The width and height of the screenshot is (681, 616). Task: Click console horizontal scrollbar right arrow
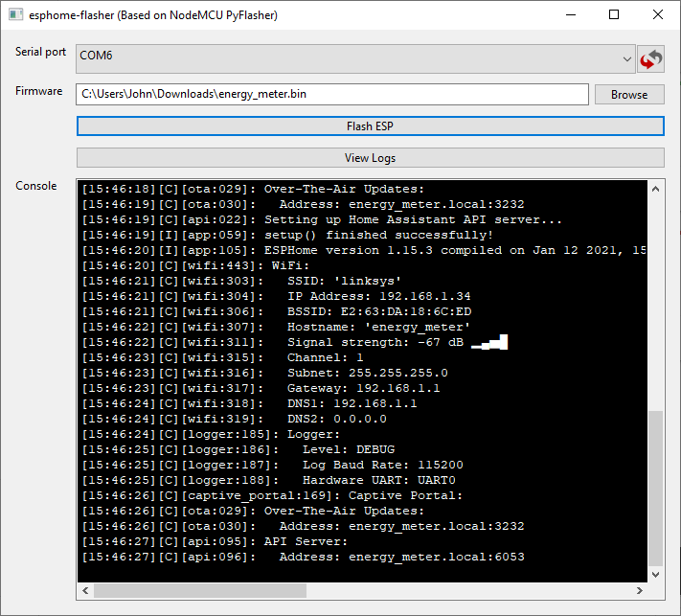[x=639, y=590]
